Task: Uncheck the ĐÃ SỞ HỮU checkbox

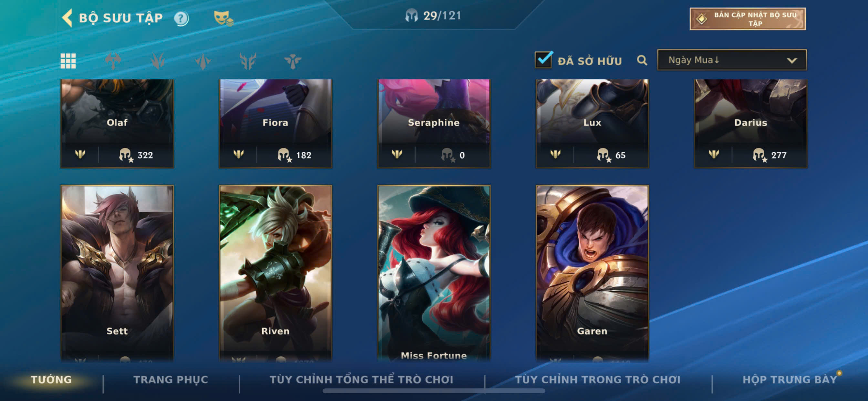Action: click(x=543, y=60)
